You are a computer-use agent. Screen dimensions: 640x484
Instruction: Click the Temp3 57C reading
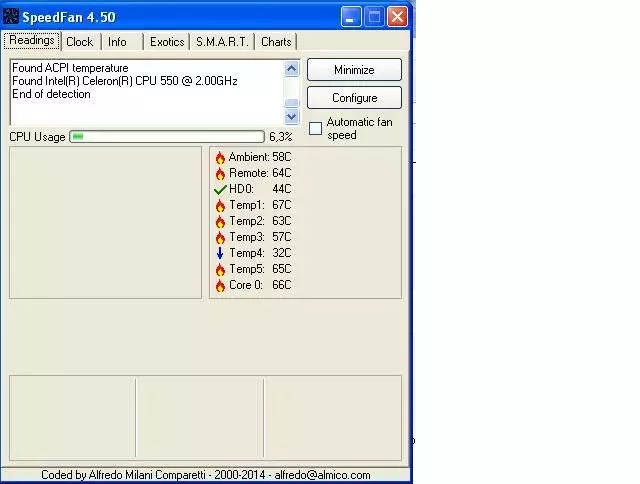[260, 237]
